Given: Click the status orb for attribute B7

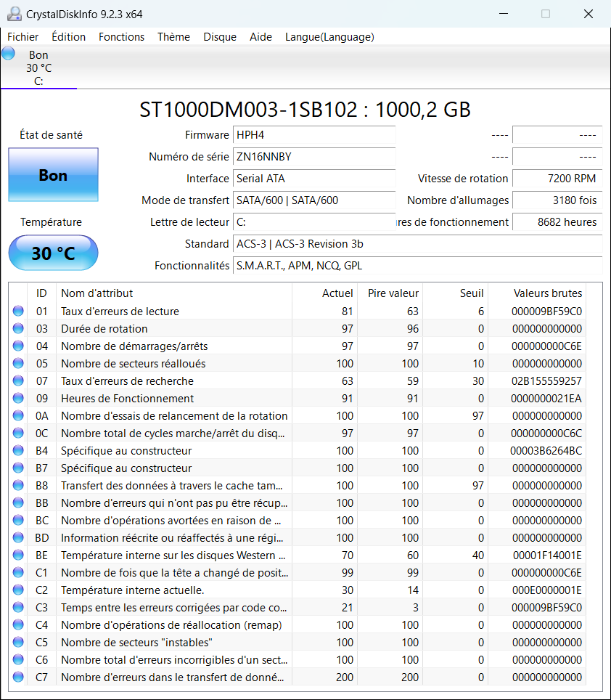Looking at the screenshot, I should tap(18, 468).
